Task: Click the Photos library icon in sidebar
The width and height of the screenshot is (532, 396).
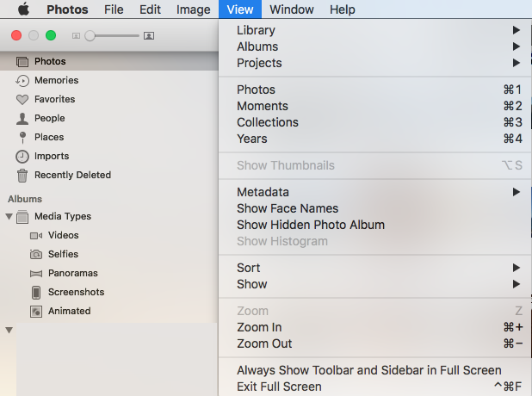Action: tap(22, 62)
